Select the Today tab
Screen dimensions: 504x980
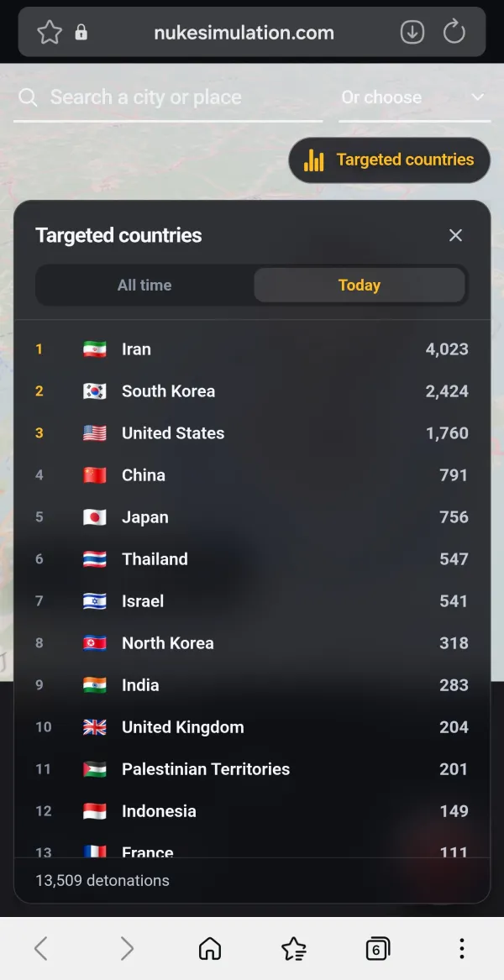tap(360, 285)
